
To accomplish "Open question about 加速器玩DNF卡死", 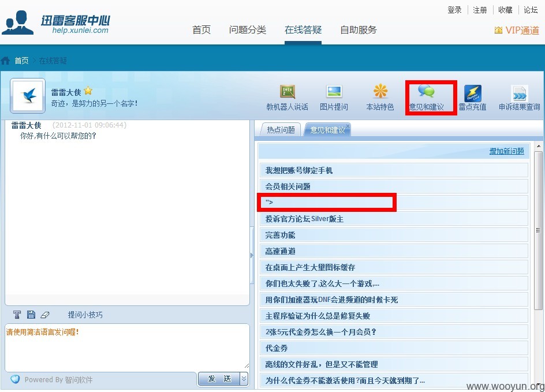I will pyautogui.click(x=394, y=300).
